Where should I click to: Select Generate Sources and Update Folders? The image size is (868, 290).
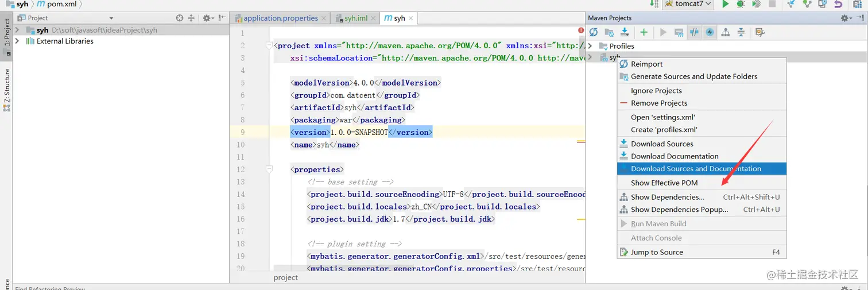[702, 76]
